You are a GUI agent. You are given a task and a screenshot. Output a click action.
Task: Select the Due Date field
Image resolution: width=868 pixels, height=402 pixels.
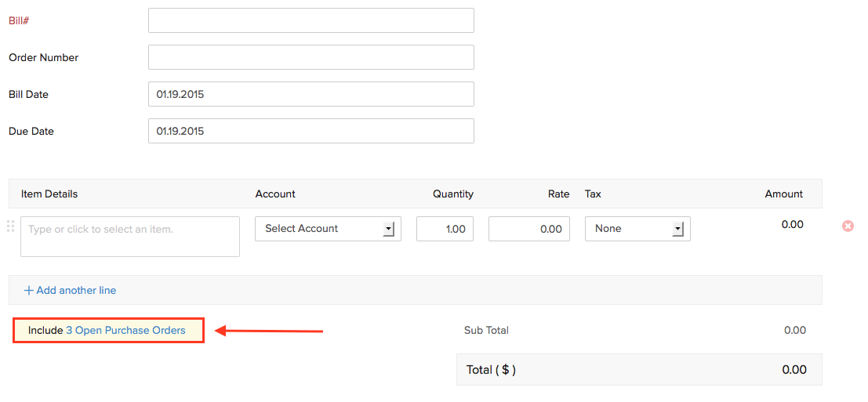311,131
